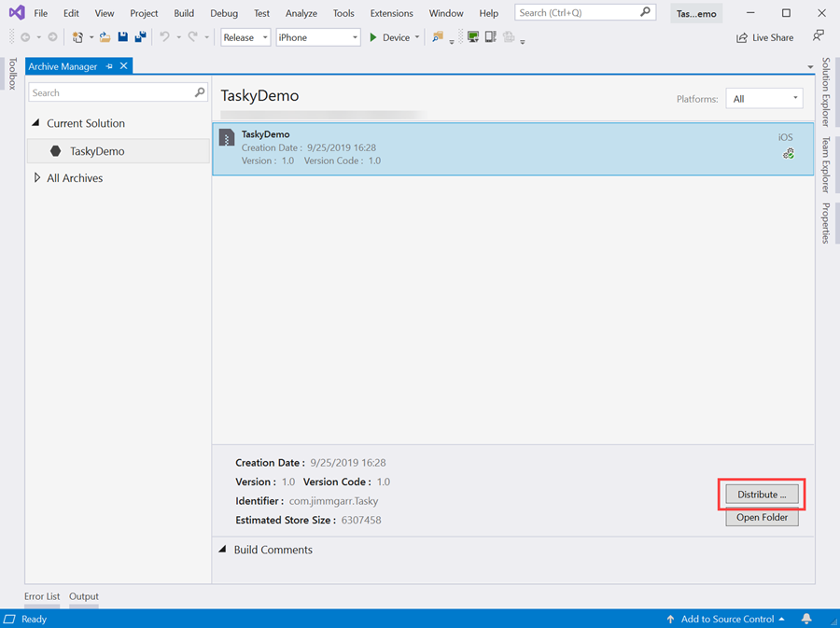Click the Save icon in the toolbar
The image size is (840, 628).
(x=122, y=36)
